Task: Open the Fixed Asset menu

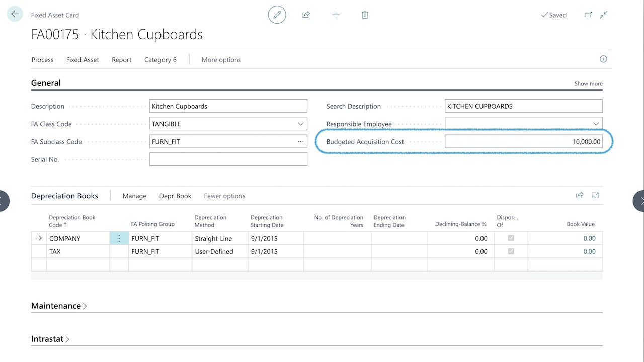Action: [x=83, y=60]
